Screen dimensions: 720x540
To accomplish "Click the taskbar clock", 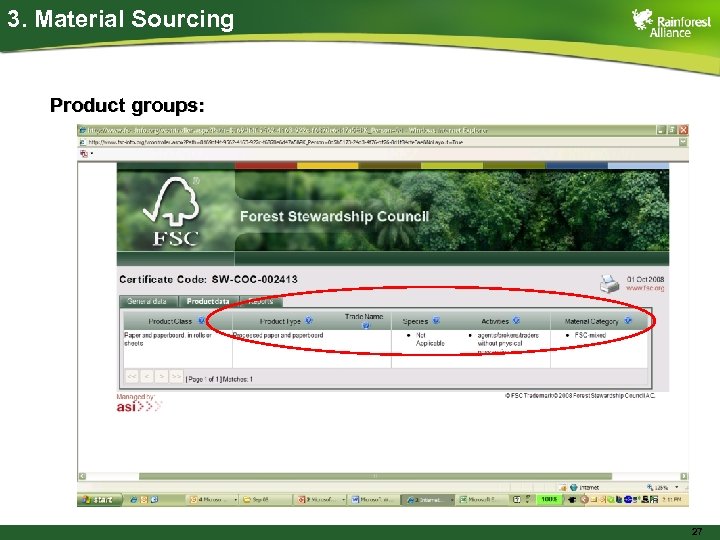I will pyautogui.click(x=674, y=500).
